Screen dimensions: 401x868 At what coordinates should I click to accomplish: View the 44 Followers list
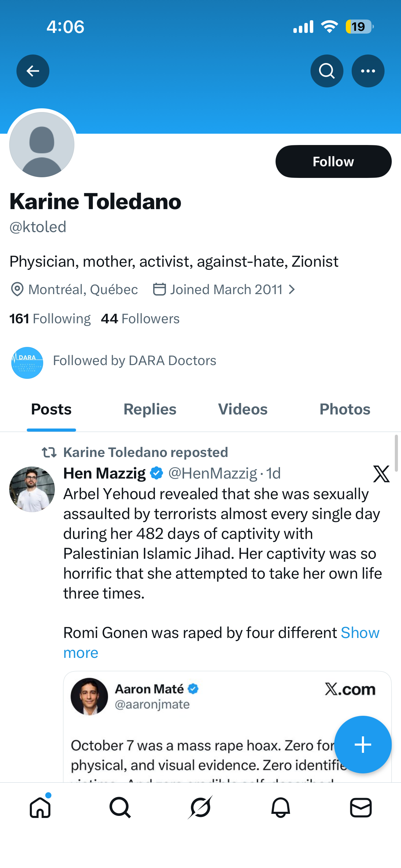point(140,319)
